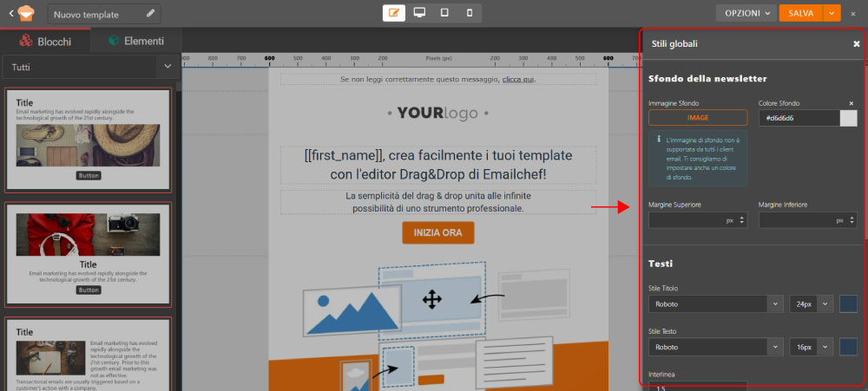The height and width of the screenshot is (391, 868).
Task: Click the pencil icon to rename template
Action: pyautogui.click(x=152, y=14)
